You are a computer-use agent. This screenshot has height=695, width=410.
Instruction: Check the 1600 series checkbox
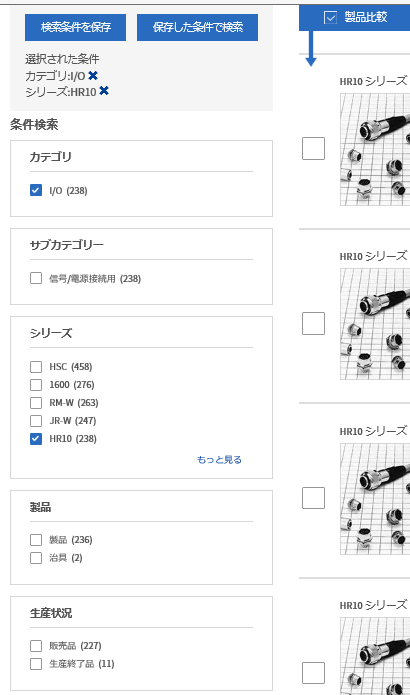(36, 385)
